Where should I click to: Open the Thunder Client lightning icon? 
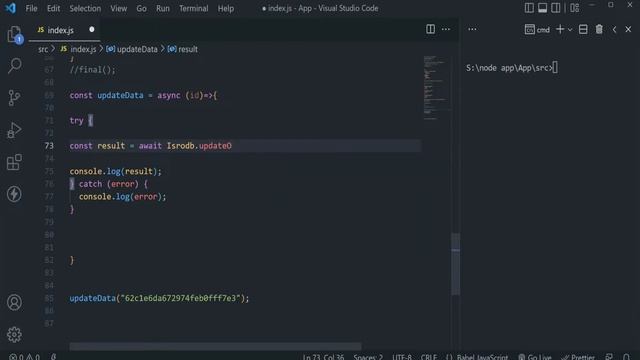pyautogui.click(x=14, y=194)
